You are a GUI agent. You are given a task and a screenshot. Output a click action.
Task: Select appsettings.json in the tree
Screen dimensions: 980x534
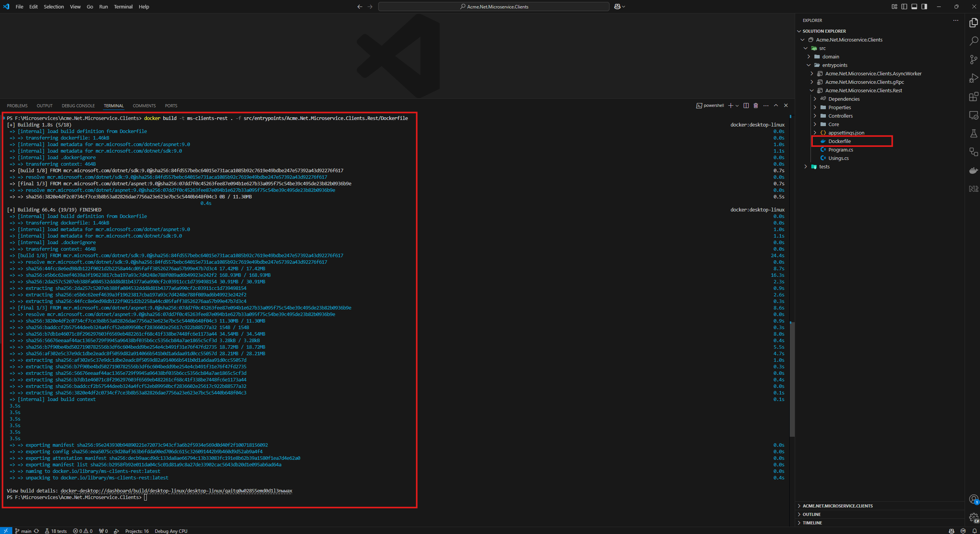pyautogui.click(x=846, y=133)
